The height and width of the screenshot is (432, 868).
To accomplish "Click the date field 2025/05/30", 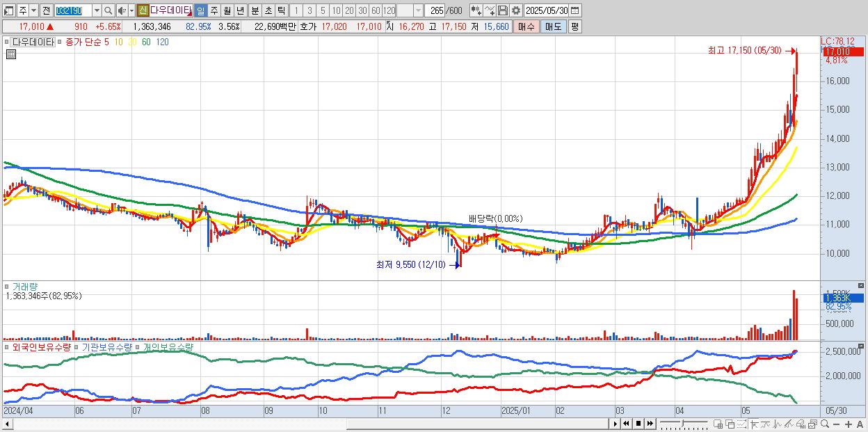I will tap(546, 10).
